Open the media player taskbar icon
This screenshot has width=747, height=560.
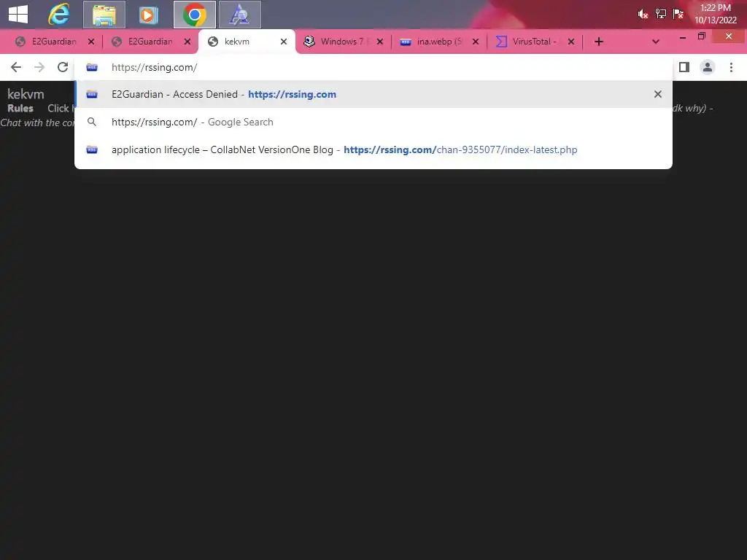[148, 15]
